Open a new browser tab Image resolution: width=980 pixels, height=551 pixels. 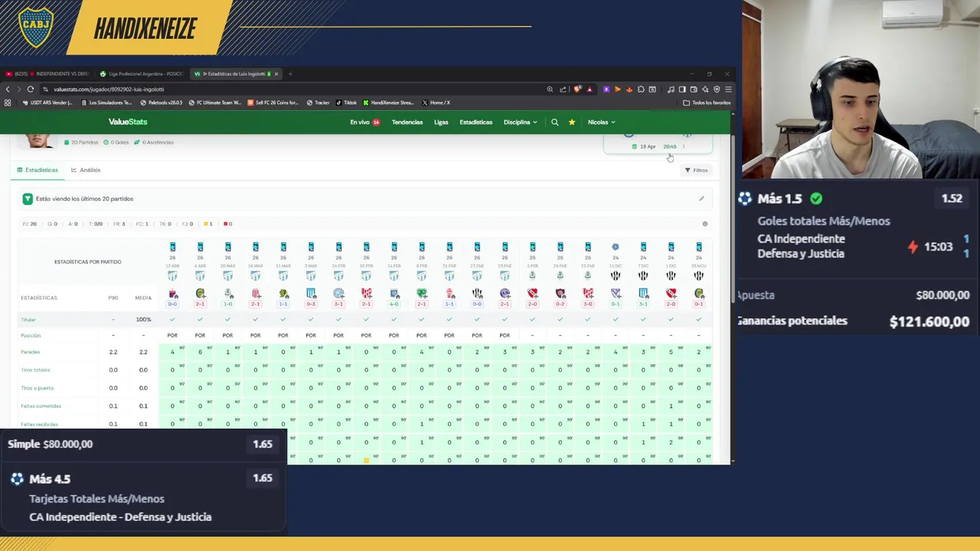[x=290, y=73]
